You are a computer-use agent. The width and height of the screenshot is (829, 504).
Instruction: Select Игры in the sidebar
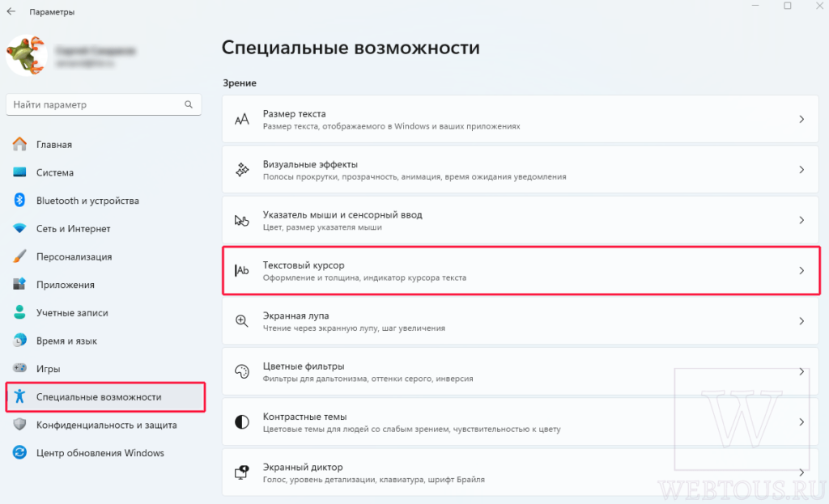coord(104,368)
